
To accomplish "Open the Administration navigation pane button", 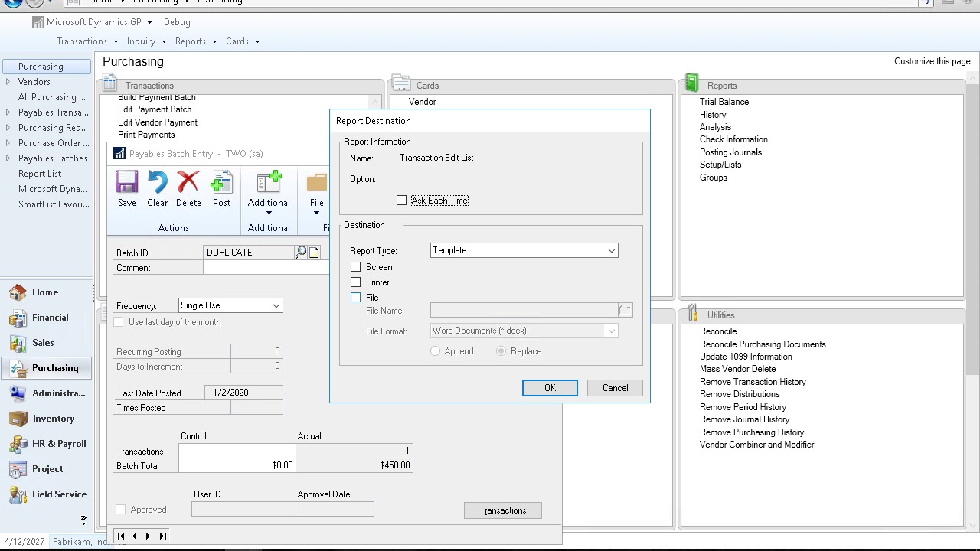I will click(x=46, y=393).
